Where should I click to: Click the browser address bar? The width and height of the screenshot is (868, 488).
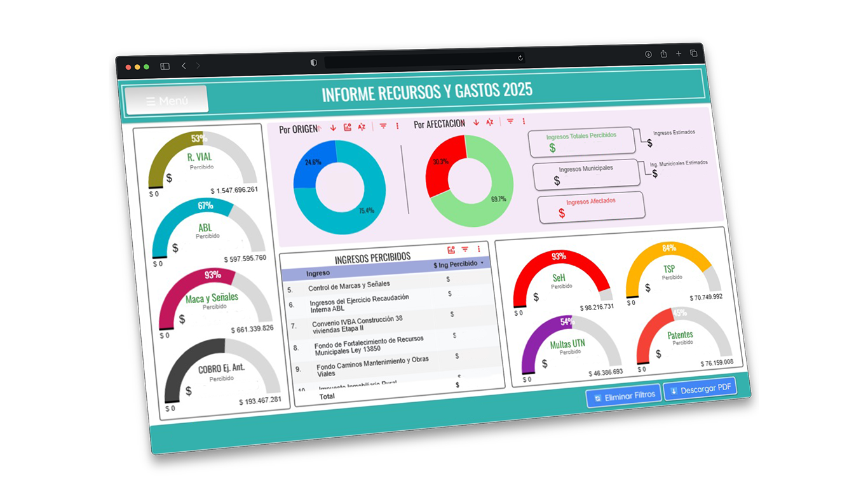(424, 60)
